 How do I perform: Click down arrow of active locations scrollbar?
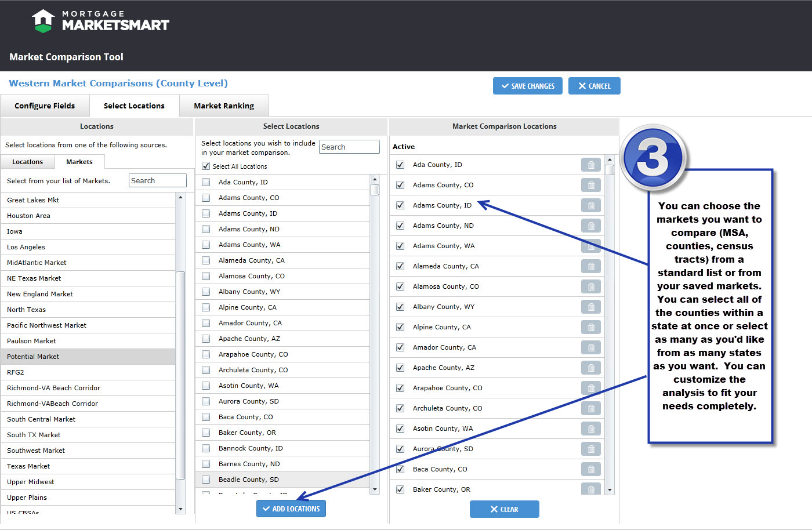610,490
